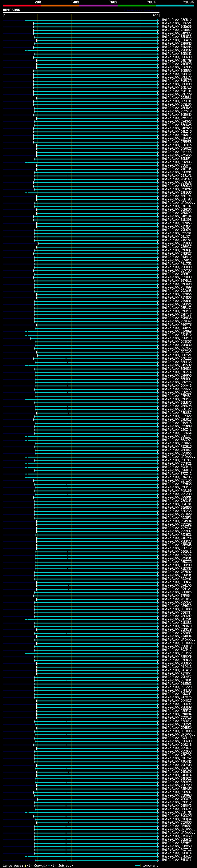Click the UniRef100_Q6SL81 row label

point(177,101)
